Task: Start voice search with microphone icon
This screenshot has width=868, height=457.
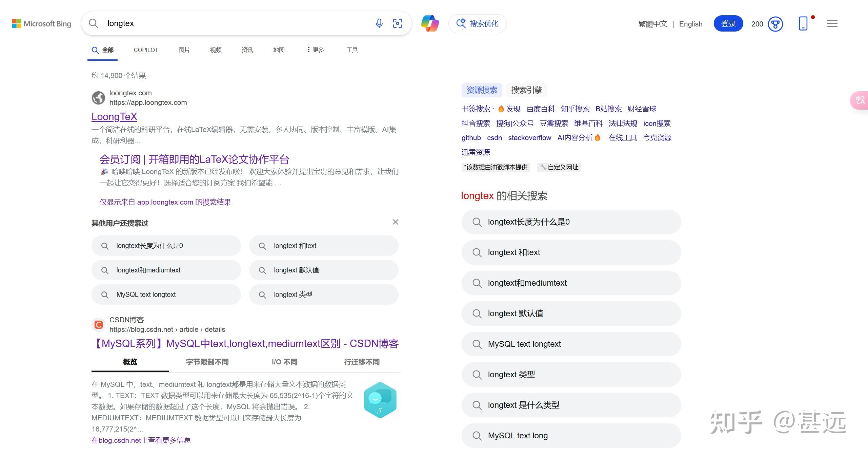Action: coord(379,23)
